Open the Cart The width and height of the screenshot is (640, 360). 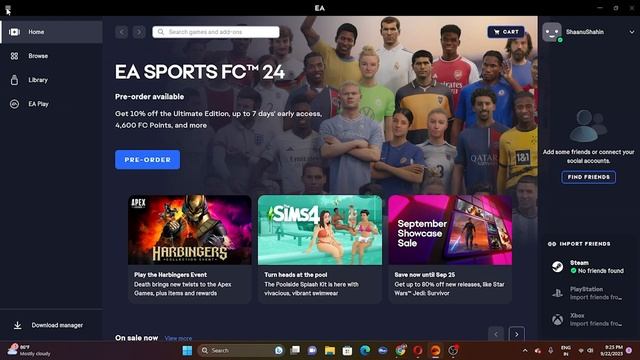pyautogui.click(x=506, y=32)
